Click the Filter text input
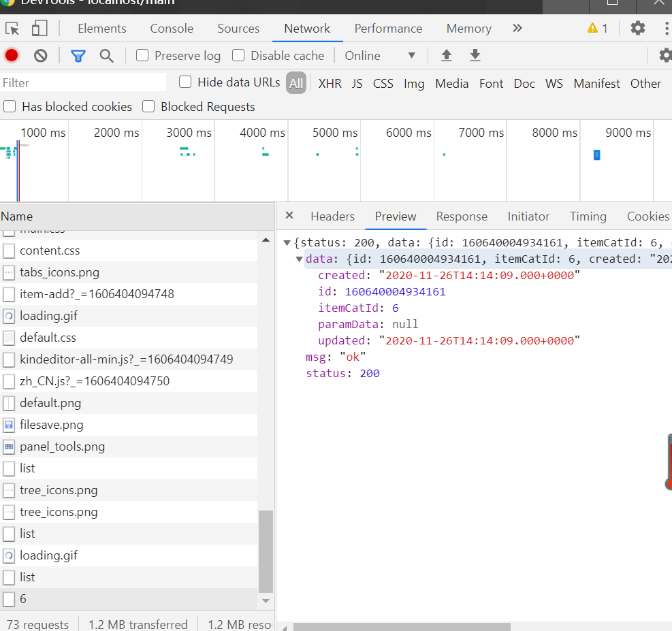The image size is (672, 631). 83,82
